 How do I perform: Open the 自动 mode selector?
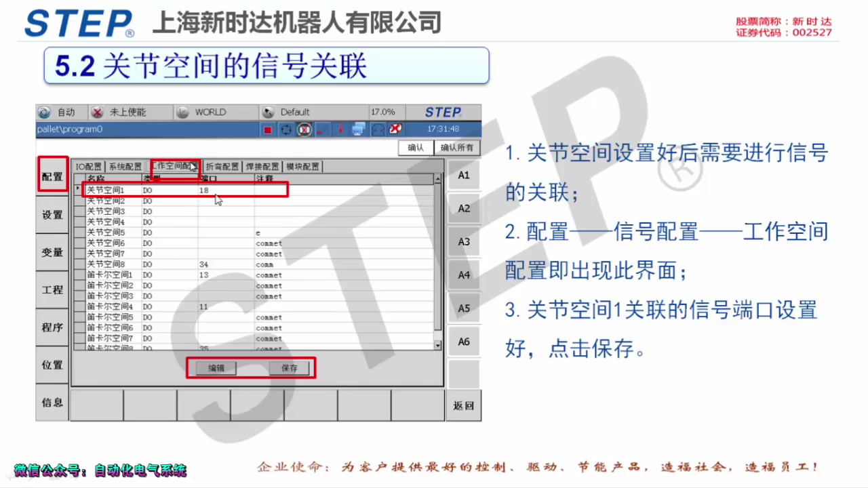pyautogui.click(x=63, y=113)
